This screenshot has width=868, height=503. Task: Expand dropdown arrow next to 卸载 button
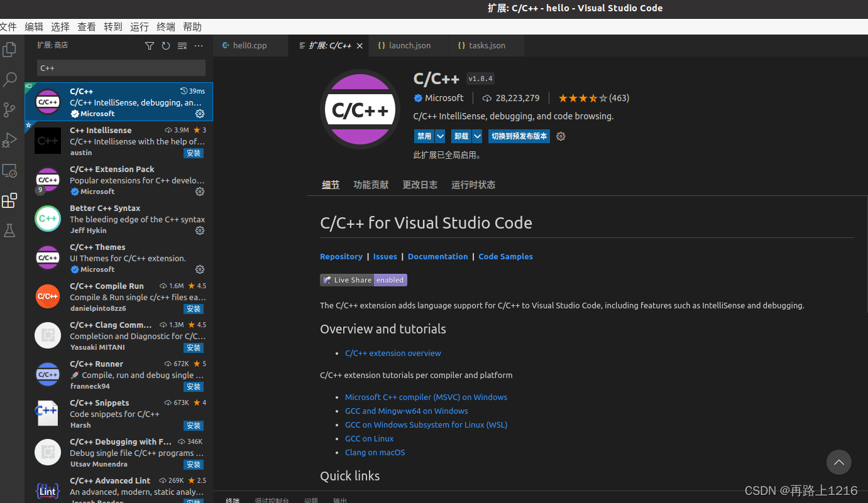[x=477, y=136]
